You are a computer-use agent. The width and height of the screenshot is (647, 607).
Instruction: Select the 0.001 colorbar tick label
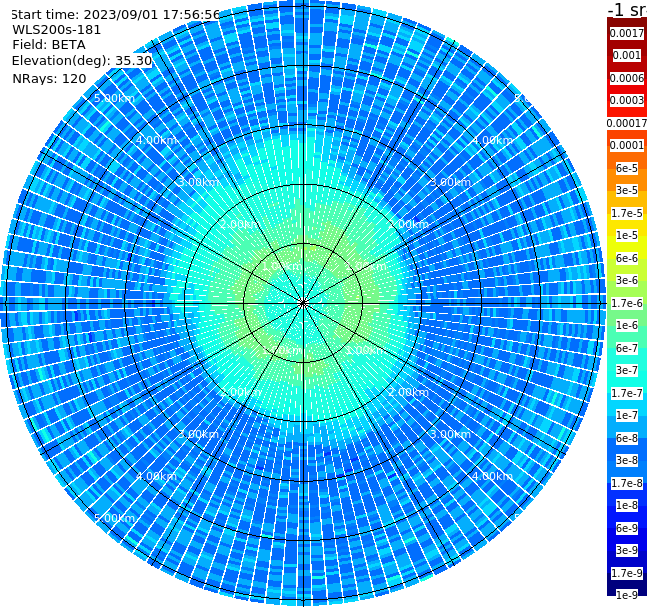(627, 55)
